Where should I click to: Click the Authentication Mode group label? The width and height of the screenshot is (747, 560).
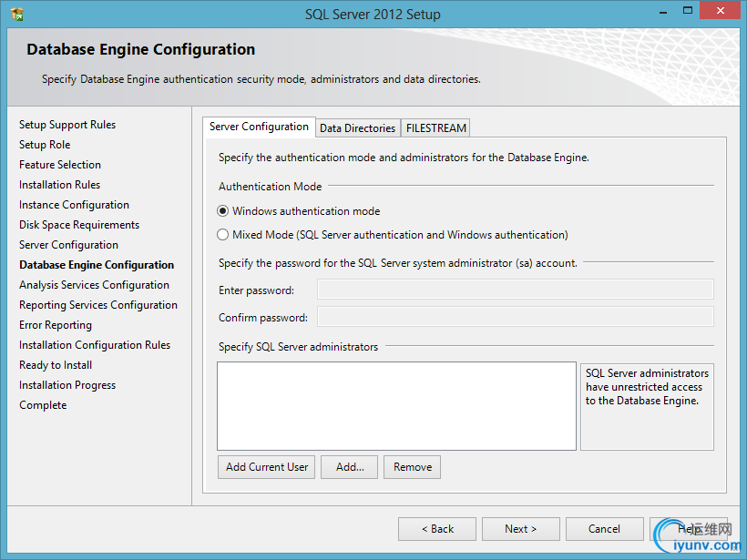click(271, 187)
